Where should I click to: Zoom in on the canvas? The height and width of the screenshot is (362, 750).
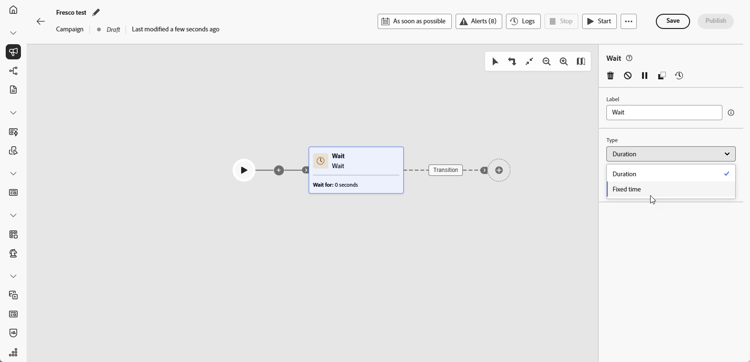click(563, 61)
